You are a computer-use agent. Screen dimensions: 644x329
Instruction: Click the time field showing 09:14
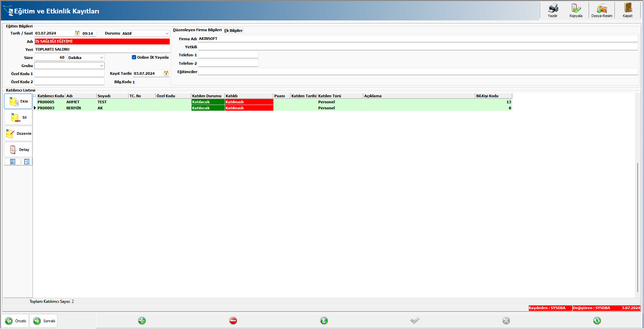pos(89,34)
